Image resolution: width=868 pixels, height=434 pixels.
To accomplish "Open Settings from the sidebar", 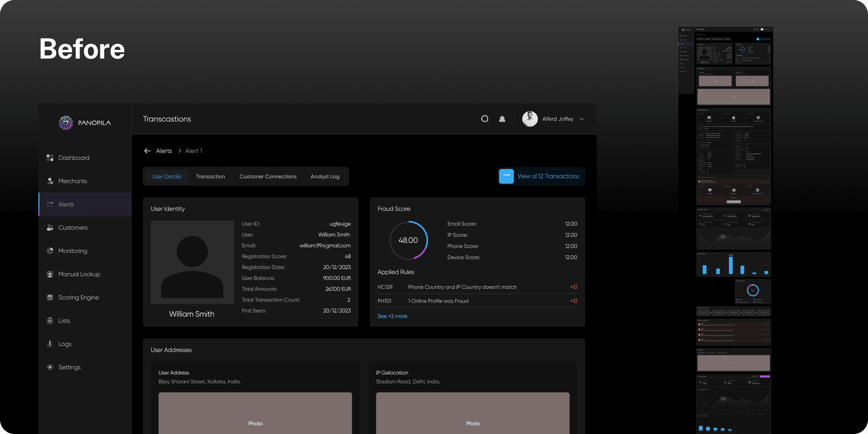I will 69,367.
